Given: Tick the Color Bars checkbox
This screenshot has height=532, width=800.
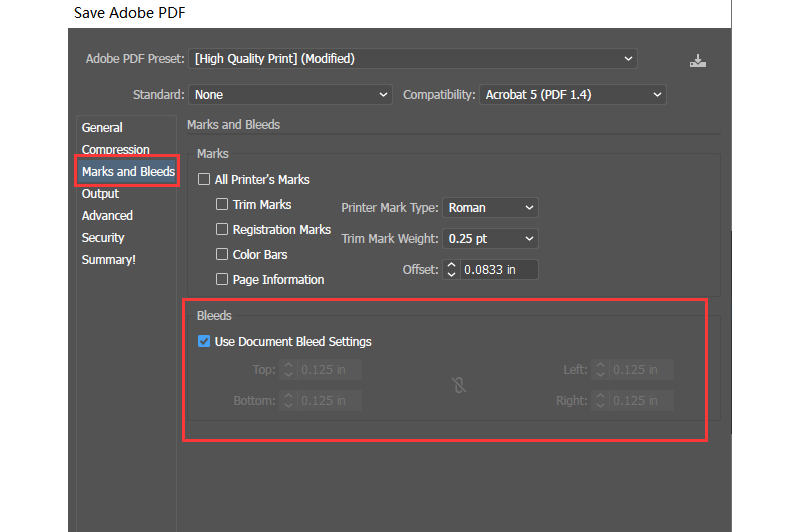Looking at the screenshot, I should point(222,254).
